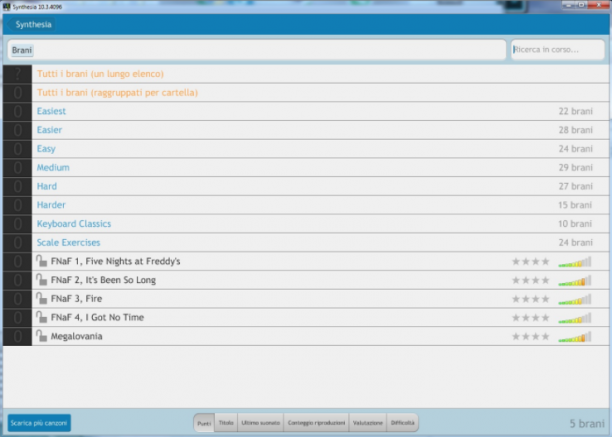Click the score box of the Easiest row
Image resolution: width=612 pixels, height=437 pixels.
pyautogui.click(x=18, y=111)
